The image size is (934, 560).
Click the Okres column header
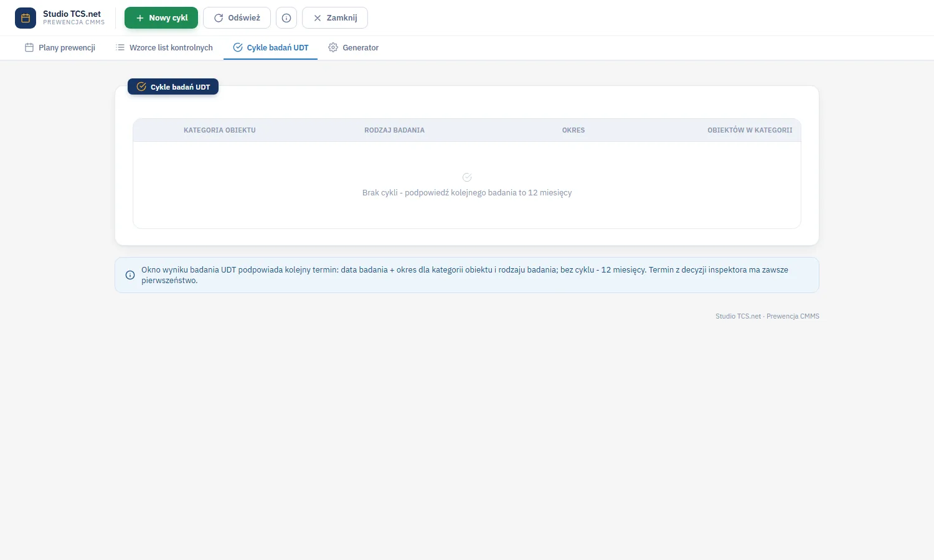tap(573, 130)
